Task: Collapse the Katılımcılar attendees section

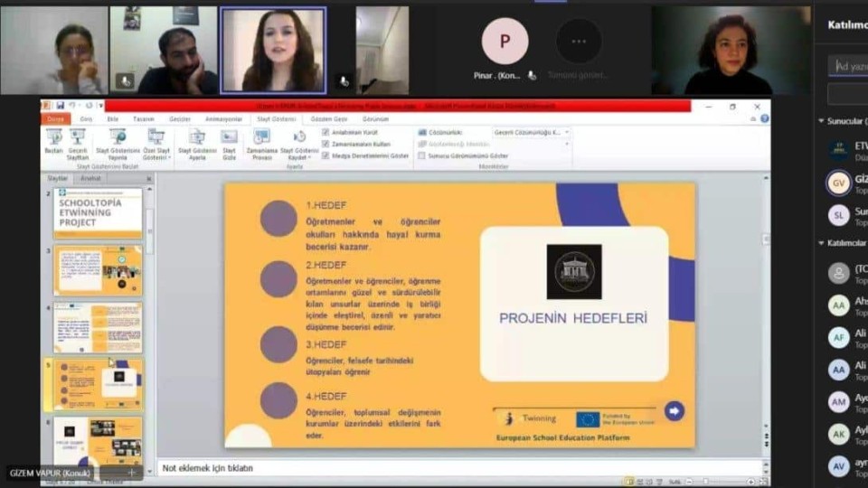Action: pyautogui.click(x=822, y=243)
